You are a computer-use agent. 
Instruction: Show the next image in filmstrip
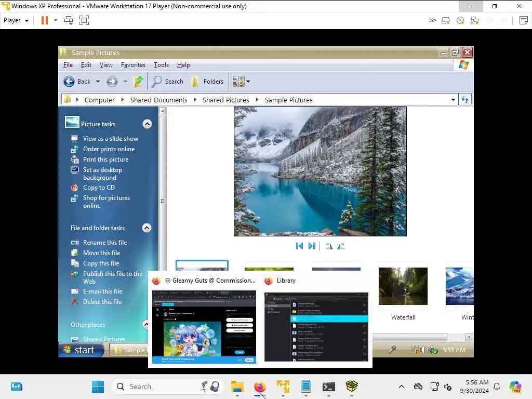pos(312,246)
